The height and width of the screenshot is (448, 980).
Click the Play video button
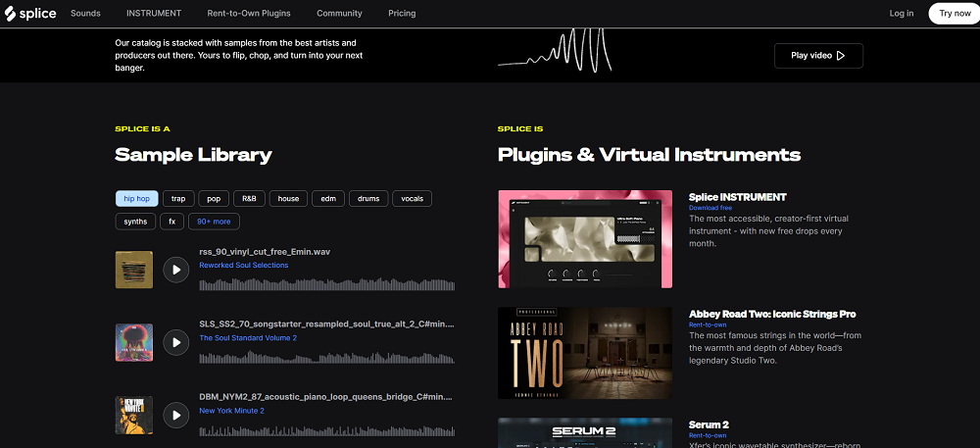click(818, 56)
